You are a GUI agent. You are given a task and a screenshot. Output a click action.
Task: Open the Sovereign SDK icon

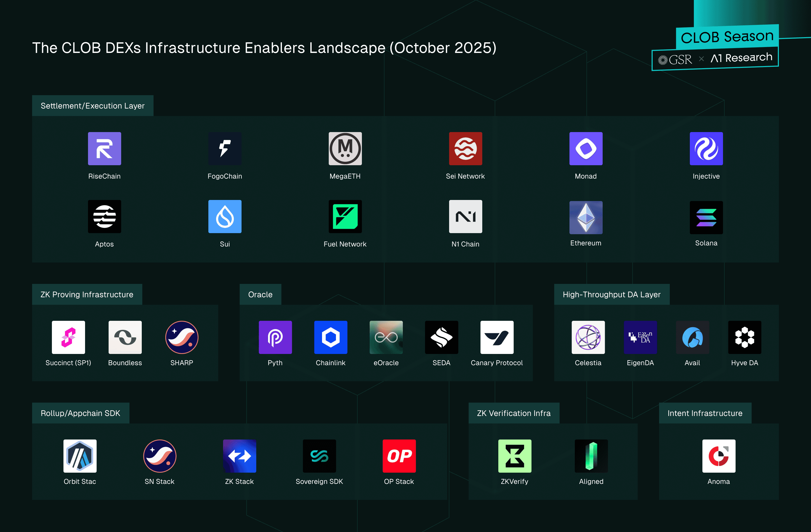(319, 456)
